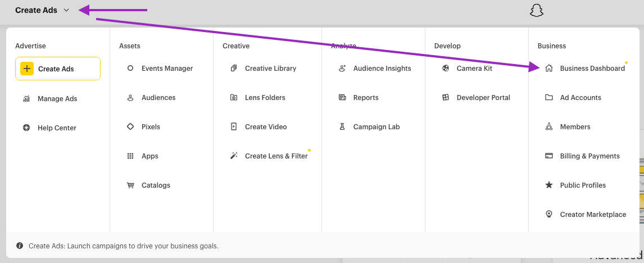Click the Reports newspaper icon

pos(342,97)
